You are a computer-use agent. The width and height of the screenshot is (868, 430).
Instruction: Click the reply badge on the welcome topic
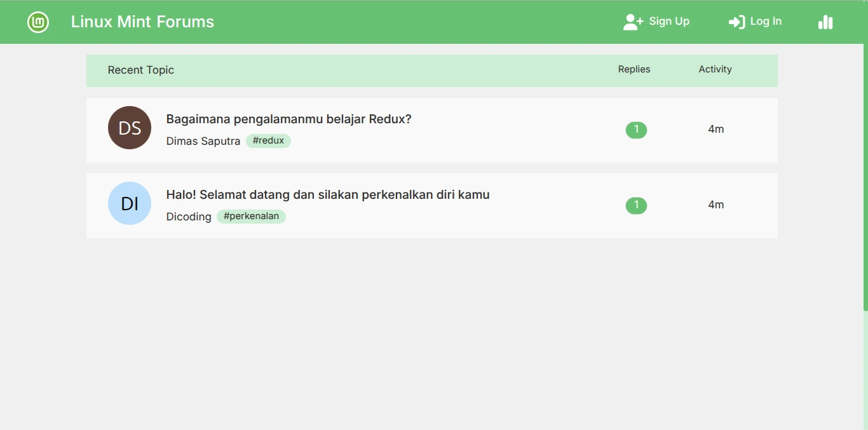[636, 205]
